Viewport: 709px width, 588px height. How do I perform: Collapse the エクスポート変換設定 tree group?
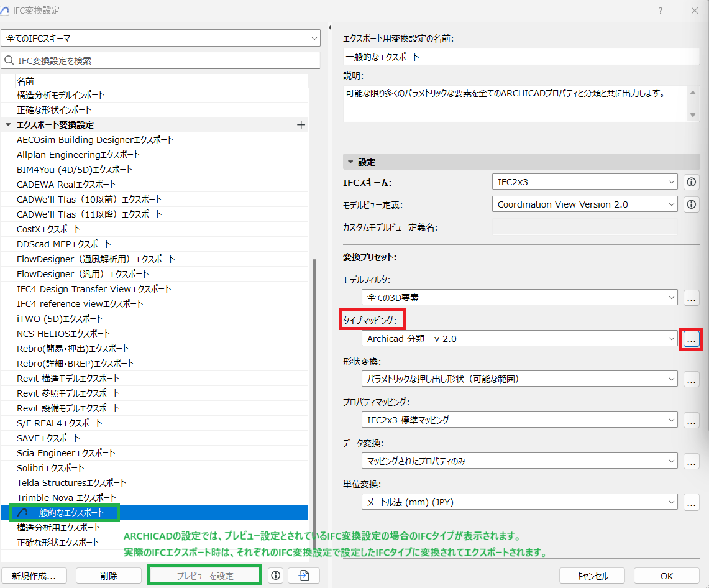(x=8, y=125)
